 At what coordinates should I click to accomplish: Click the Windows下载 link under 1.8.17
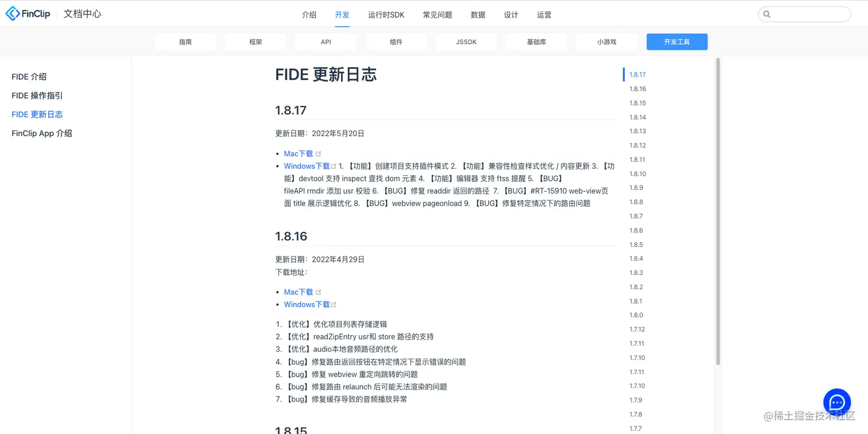(307, 166)
